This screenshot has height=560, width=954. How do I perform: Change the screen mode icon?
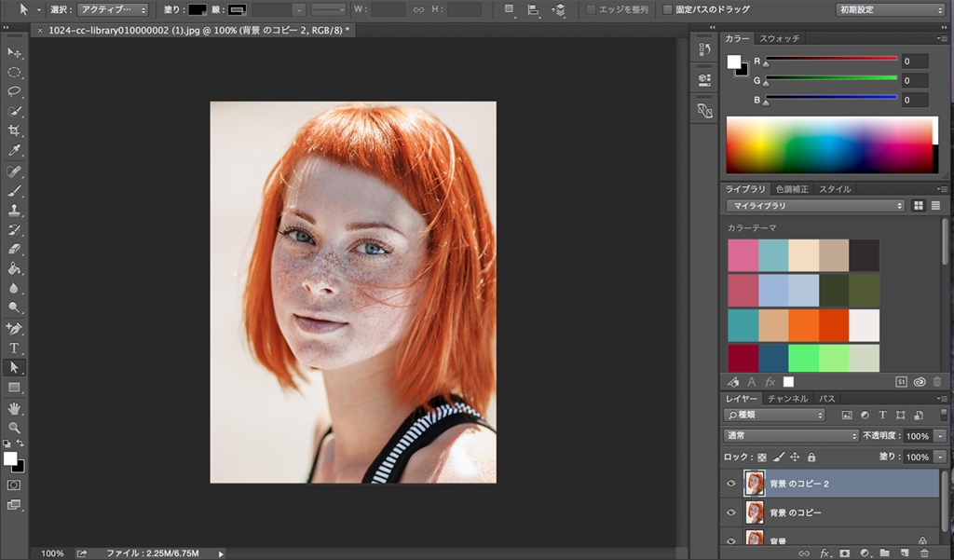[13, 505]
